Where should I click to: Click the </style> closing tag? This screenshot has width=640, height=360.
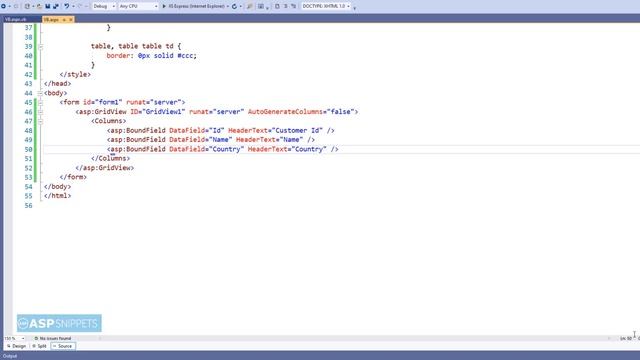pos(75,74)
